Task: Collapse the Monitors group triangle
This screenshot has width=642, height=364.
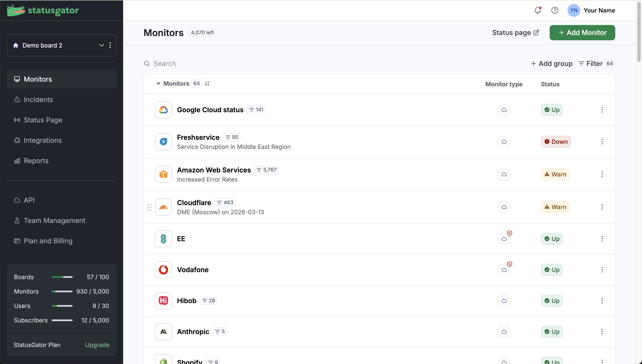Action: click(158, 84)
